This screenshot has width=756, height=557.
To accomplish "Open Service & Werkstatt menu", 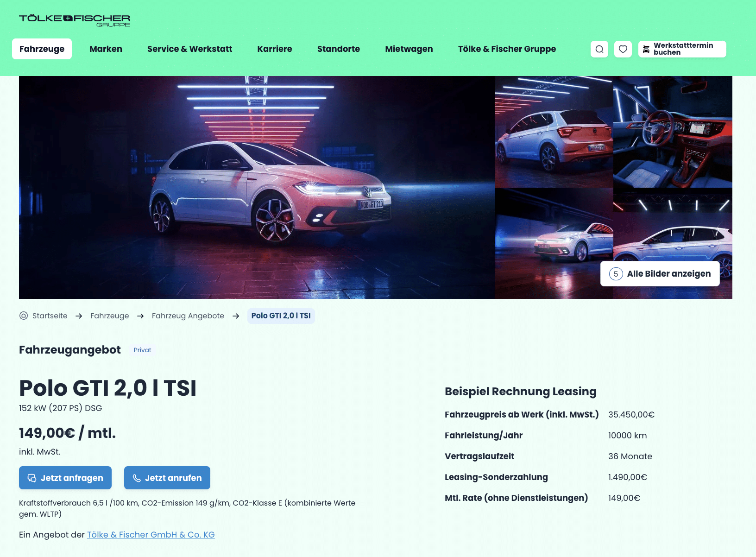I will tap(189, 49).
